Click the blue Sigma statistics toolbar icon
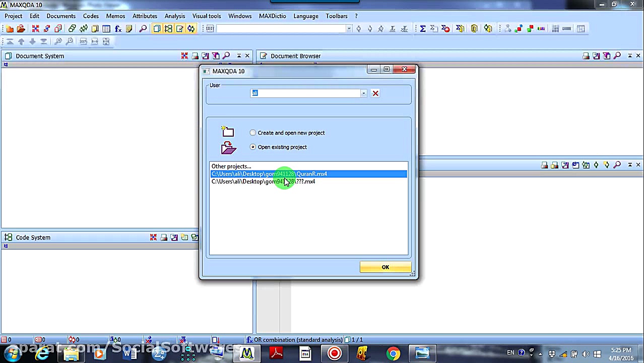The height and width of the screenshot is (363, 644). pos(423,29)
